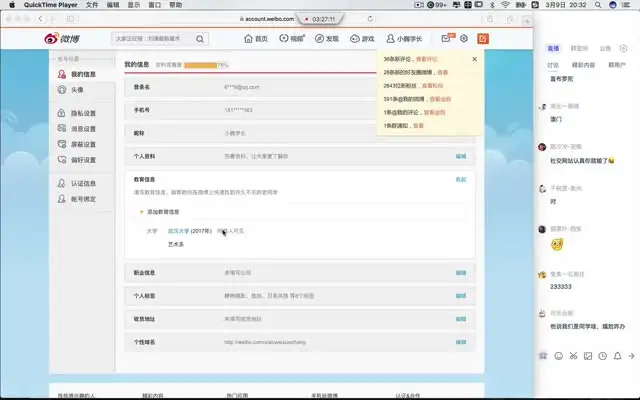This screenshot has height=400, width=640.
Task: Go to 首页 home in navbar
Action: [257, 39]
